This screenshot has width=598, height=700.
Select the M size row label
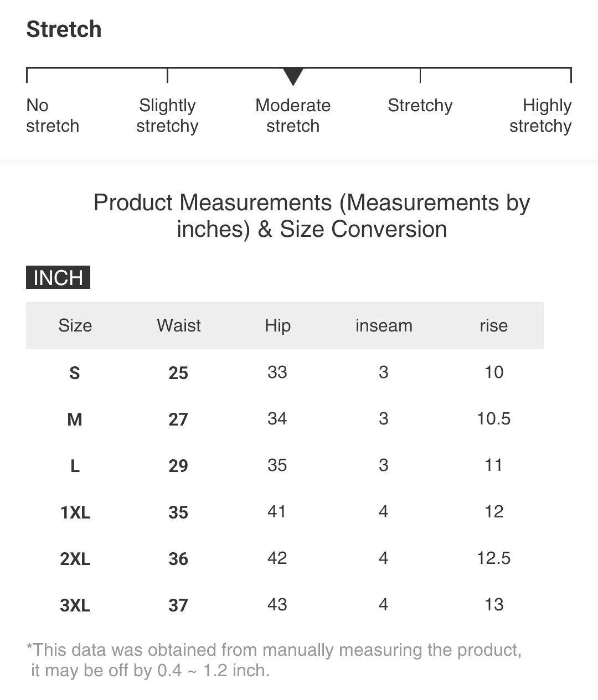(x=75, y=419)
